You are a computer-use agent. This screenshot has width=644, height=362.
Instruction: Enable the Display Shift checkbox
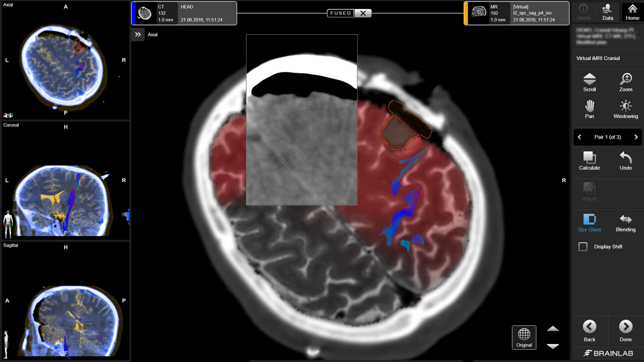click(x=583, y=246)
